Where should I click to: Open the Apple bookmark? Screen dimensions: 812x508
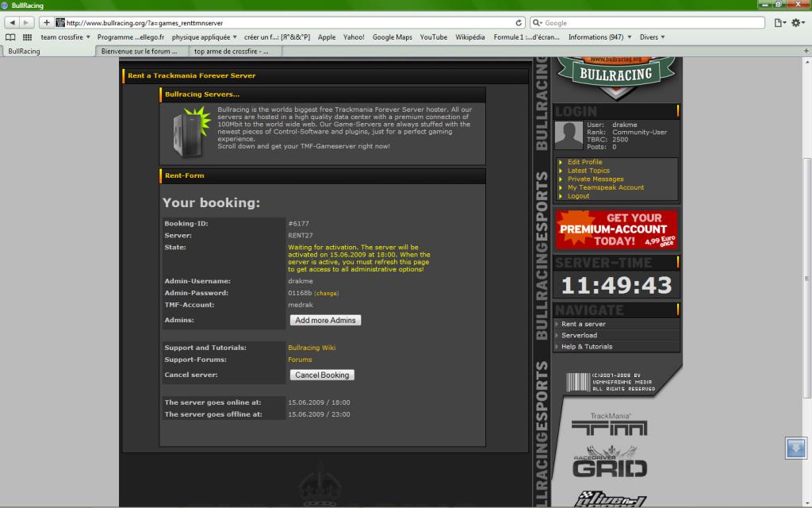tap(326, 37)
